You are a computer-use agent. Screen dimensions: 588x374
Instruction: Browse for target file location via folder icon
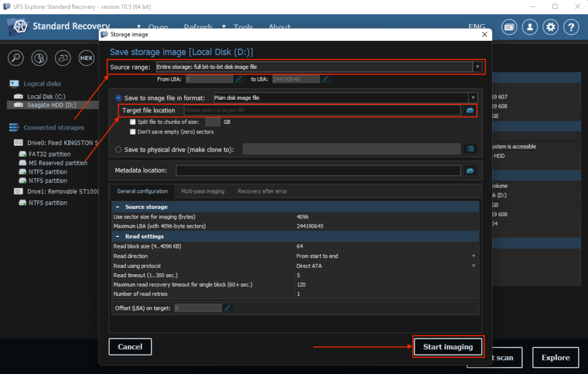[x=470, y=110]
